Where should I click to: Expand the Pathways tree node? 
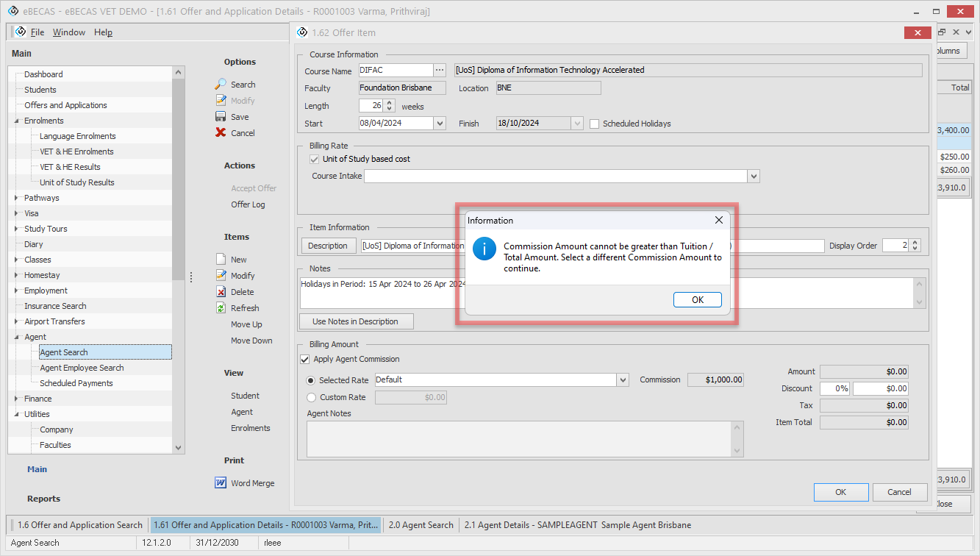point(18,198)
